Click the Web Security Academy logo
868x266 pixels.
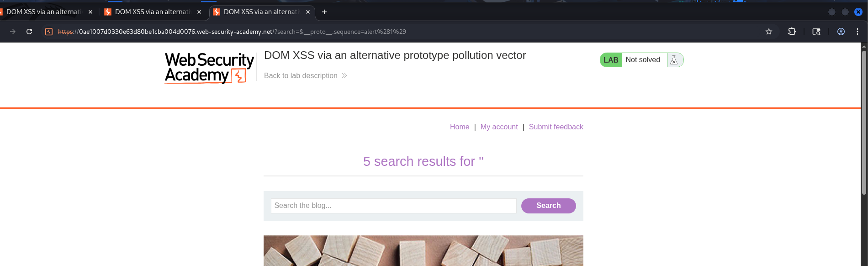point(209,68)
